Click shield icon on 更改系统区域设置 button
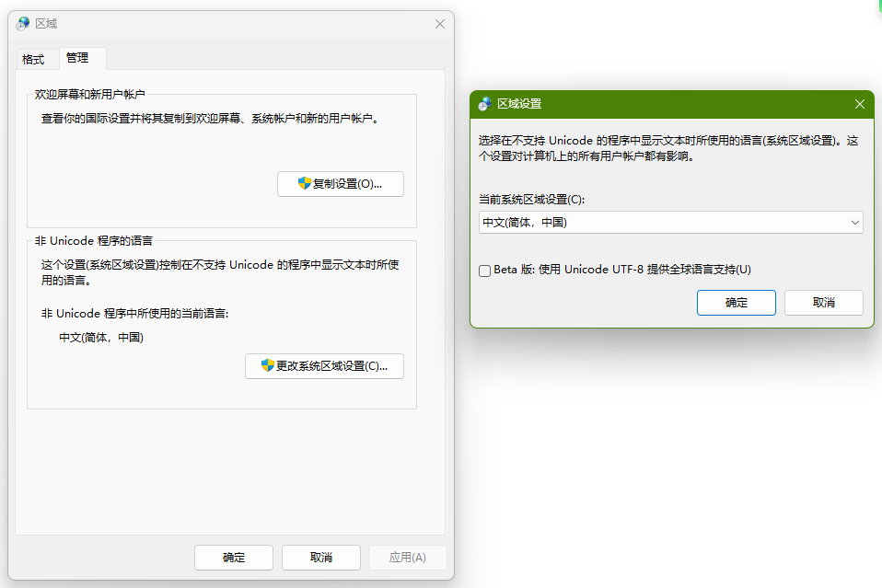Image resolution: width=882 pixels, height=588 pixels. click(x=268, y=365)
